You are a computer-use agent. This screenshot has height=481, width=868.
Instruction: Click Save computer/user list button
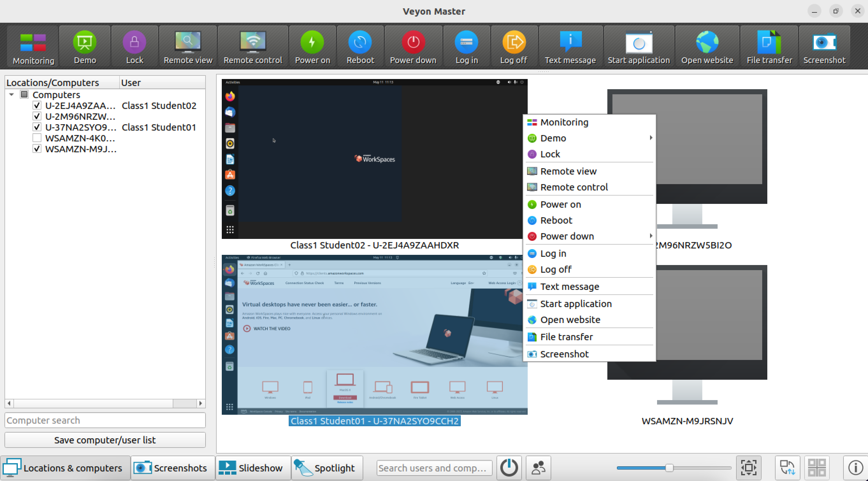[105, 440]
